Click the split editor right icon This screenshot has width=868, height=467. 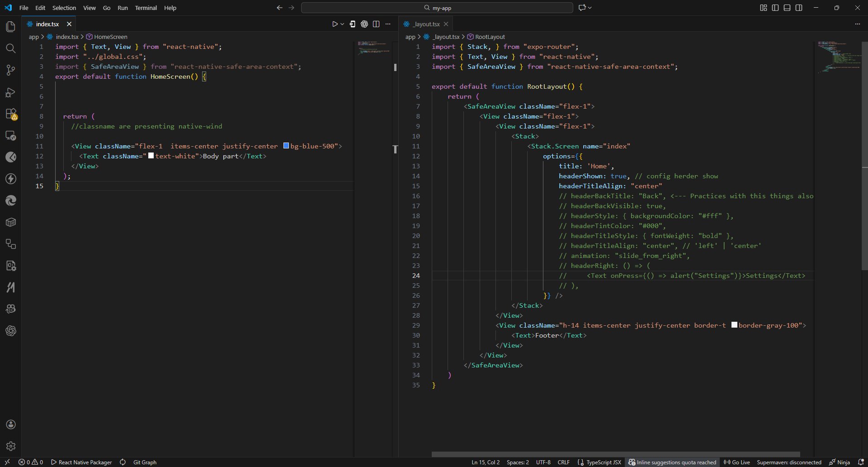(x=376, y=24)
